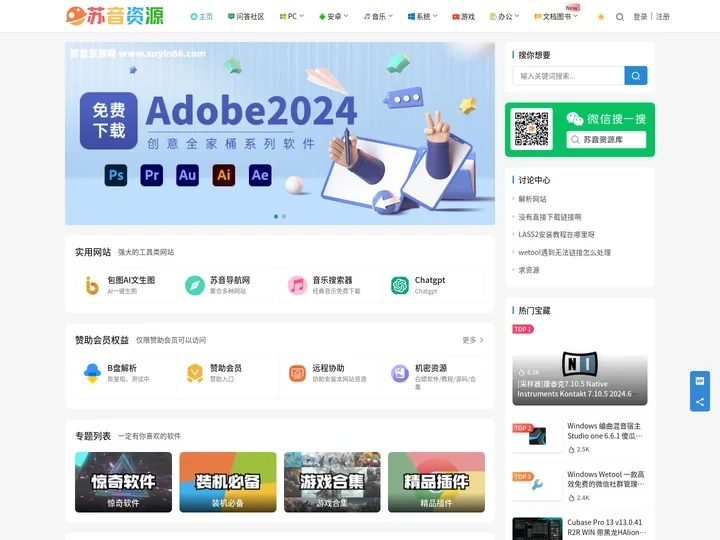Image resolution: width=720 pixels, height=540 pixels.
Task: Click the Ai Illustrator icon in banner
Action: click(x=224, y=175)
